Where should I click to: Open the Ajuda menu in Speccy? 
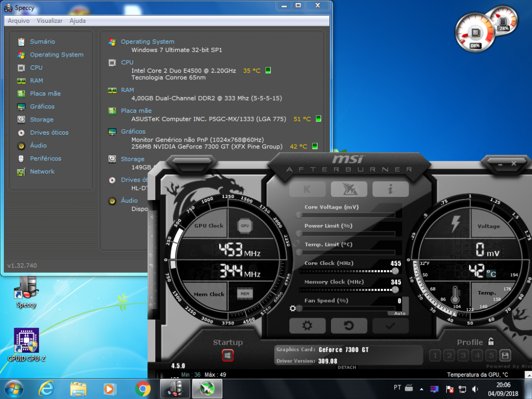pos(78,21)
